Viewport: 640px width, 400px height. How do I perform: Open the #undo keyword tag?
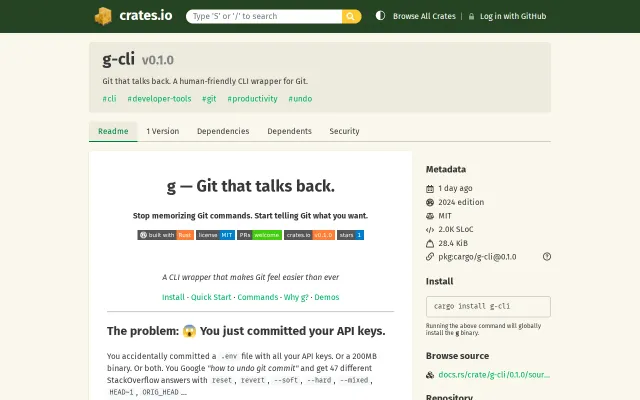coord(300,99)
